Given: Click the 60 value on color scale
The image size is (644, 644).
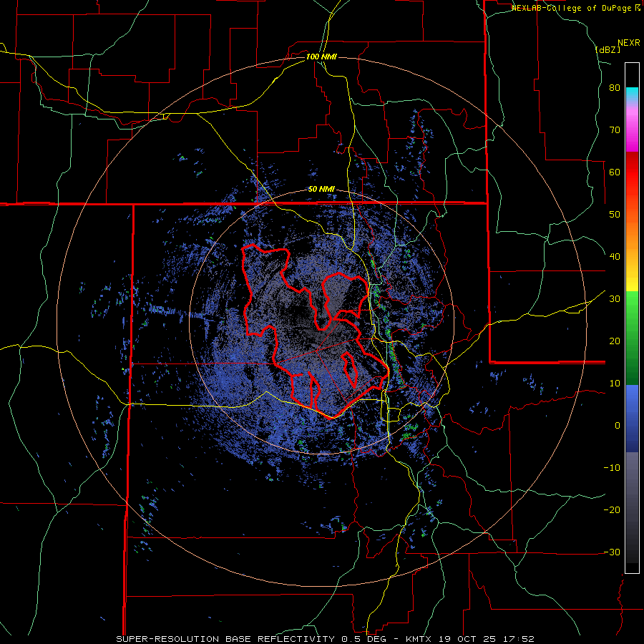Looking at the screenshot, I should pos(615,172).
